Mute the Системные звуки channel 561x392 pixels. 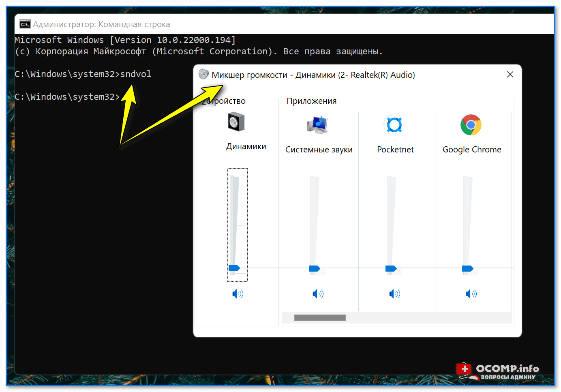pos(318,294)
